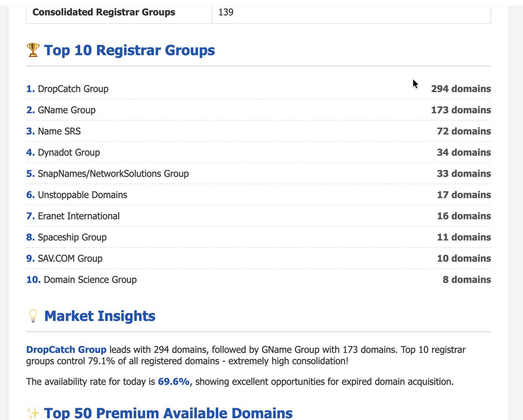This screenshot has height=420, width=523.
Task: Click the 72 domains count
Action: [x=464, y=131]
